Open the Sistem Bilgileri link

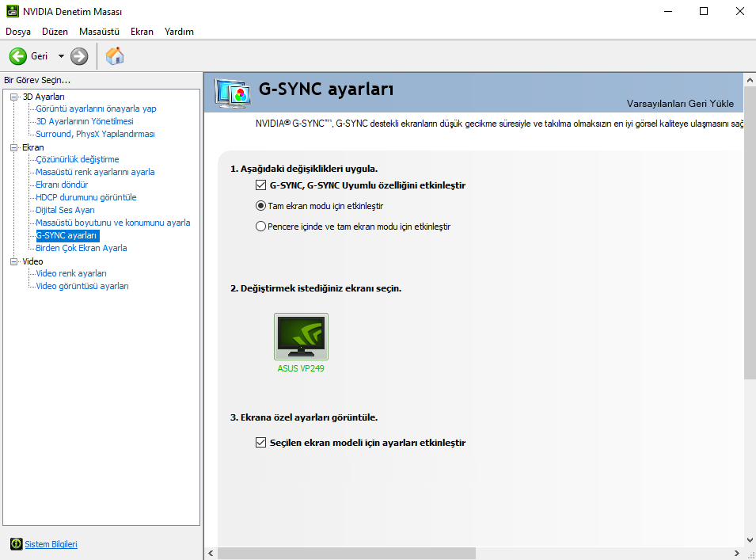[50, 544]
